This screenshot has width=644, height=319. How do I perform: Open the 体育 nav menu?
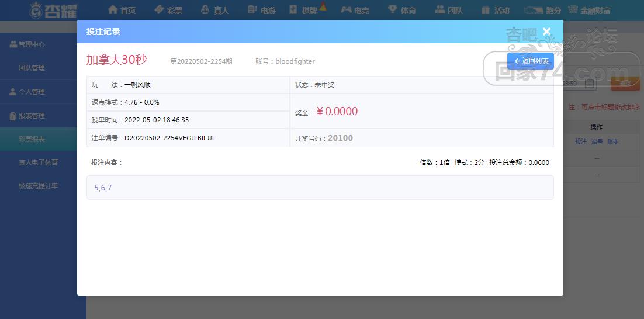pyautogui.click(x=402, y=10)
